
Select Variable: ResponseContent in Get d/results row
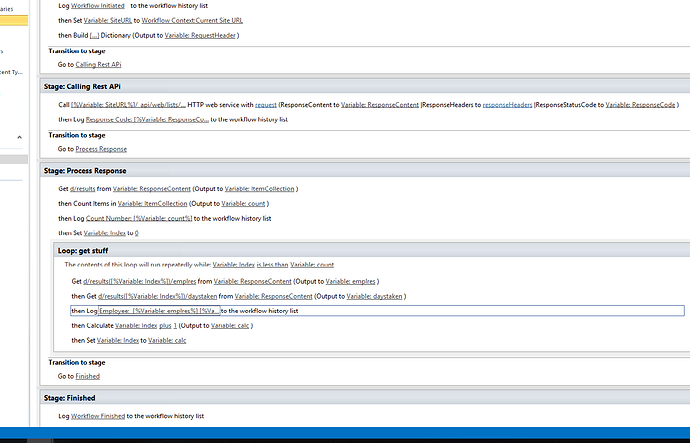click(x=152, y=189)
